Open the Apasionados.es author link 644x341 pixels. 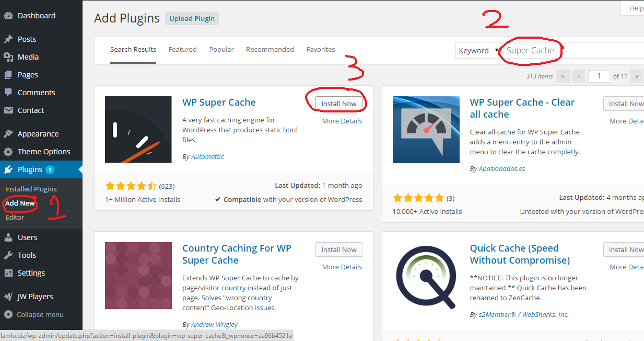click(502, 168)
